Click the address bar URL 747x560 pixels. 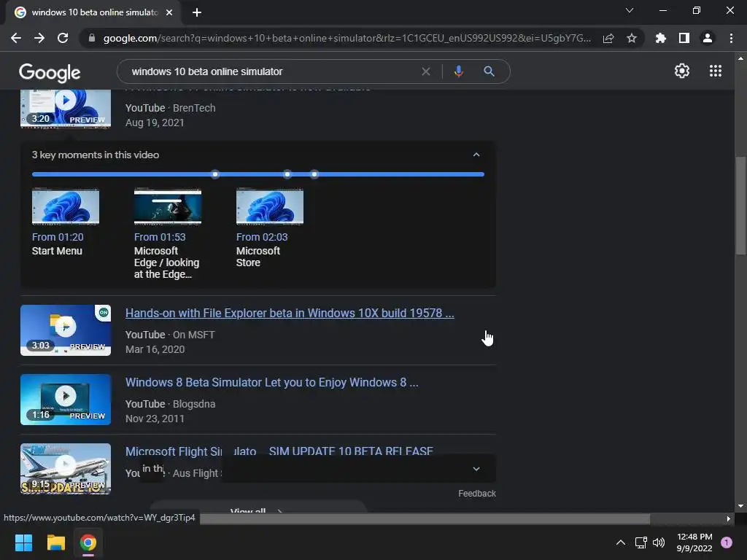click(347, 38)
